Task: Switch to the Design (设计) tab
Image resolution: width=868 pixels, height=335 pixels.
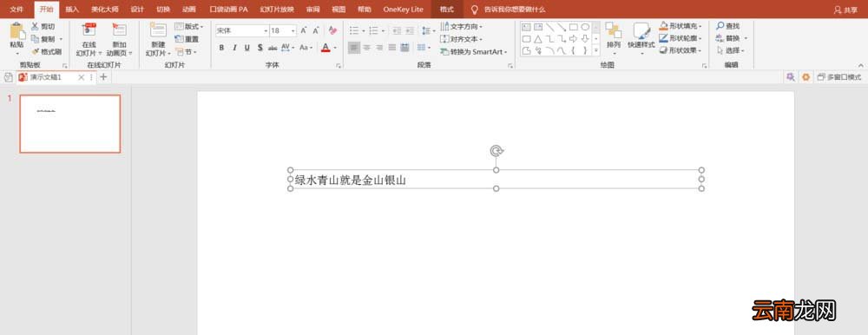Action: click(137, 10)
